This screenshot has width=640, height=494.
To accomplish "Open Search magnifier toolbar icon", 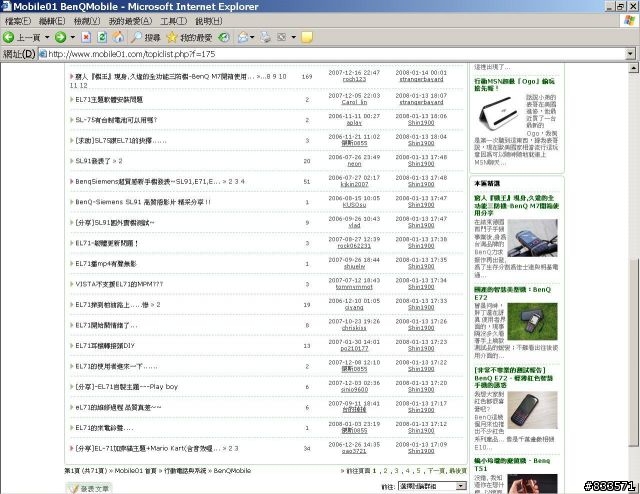I will tap(136, 38).
